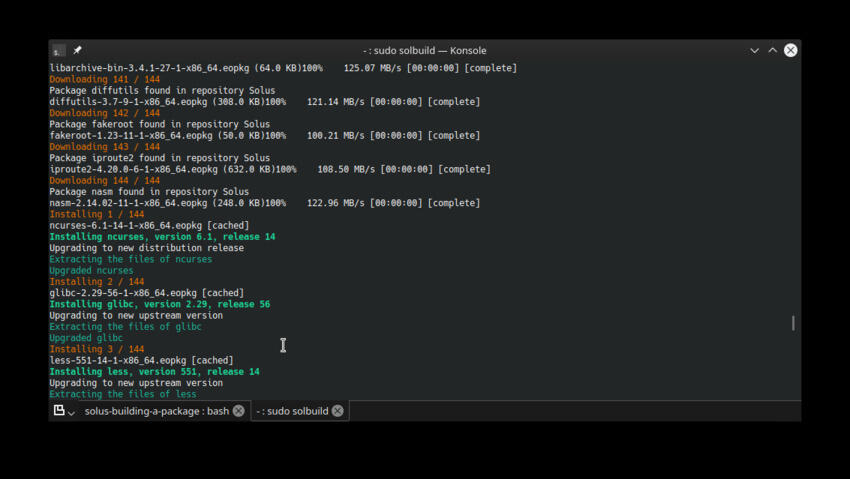Click the text "Package diffutils found in repository Solus"

click(162, 90)
